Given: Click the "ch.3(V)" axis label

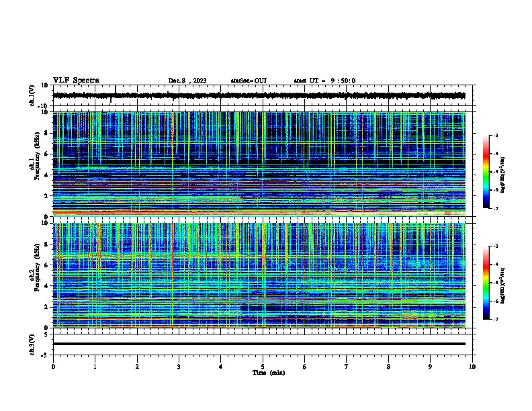Looking at the screenshot, I should pyautogui.click(x=32, y=345).
